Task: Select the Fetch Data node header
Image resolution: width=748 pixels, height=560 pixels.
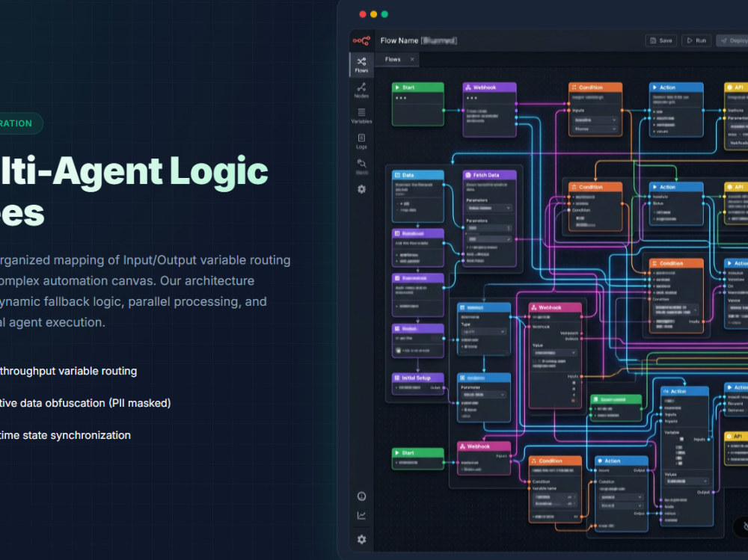Action: click(x=489, y=175)
